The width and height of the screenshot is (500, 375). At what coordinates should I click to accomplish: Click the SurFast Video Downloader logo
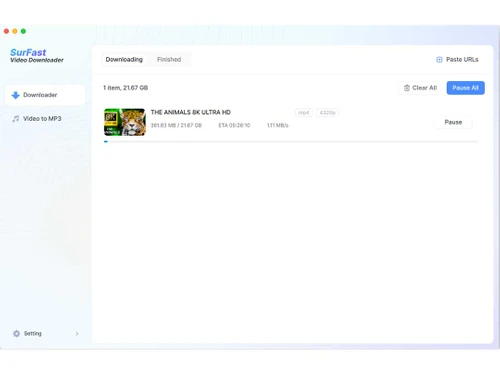click(x=37, y=56)
